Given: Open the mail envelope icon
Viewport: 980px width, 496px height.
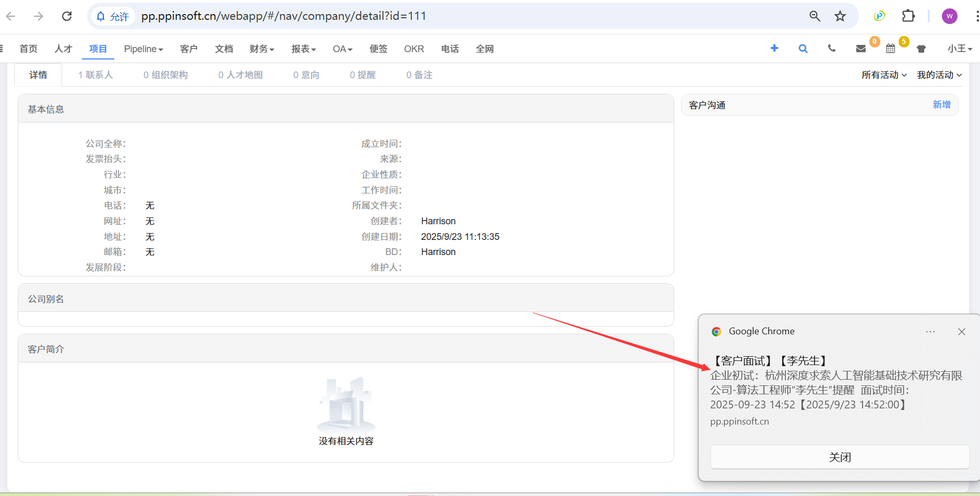Looking at the screenshot, I should click(861, 49).
